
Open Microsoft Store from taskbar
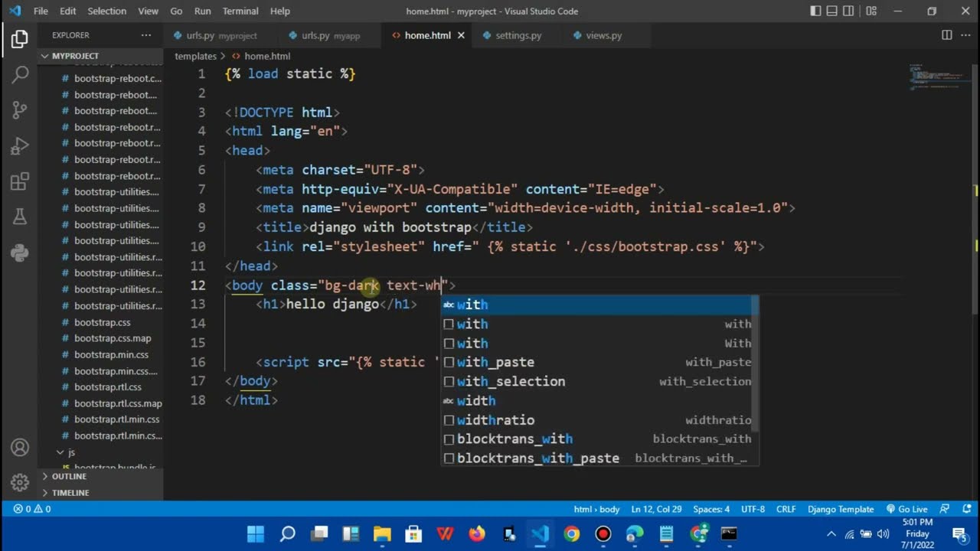pos(413,533)
